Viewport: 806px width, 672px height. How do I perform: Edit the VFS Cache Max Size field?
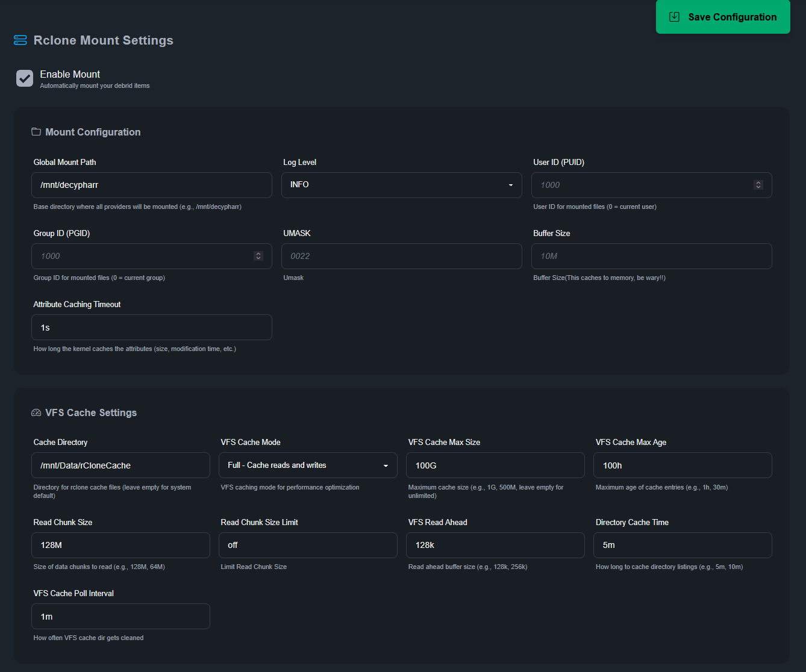click(x=495, y=465)
